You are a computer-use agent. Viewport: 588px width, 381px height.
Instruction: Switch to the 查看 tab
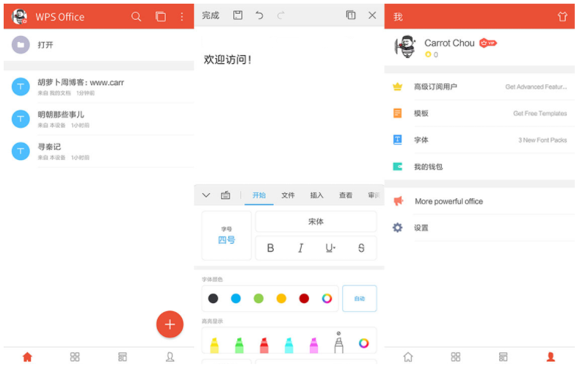[x=345, y=195]
